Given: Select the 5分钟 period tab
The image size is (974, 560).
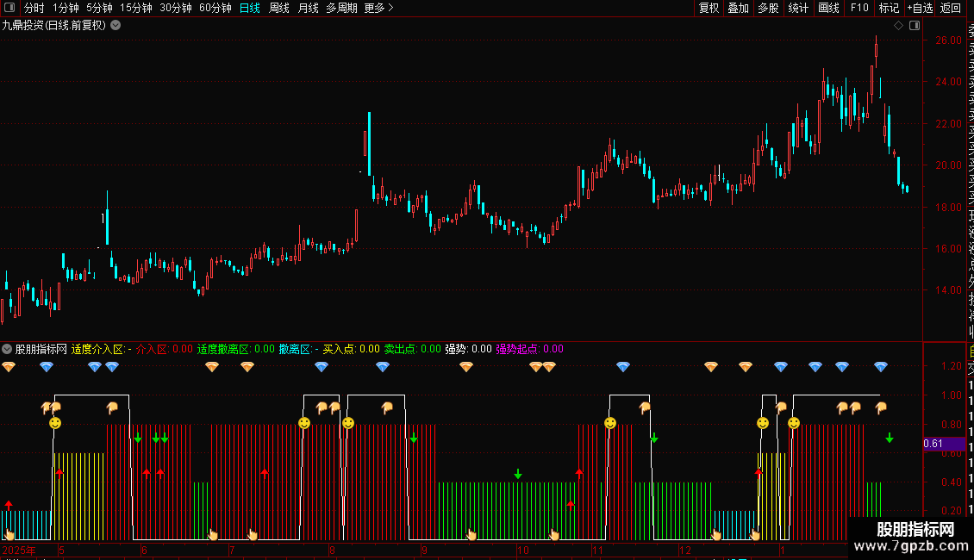Looking at the screenshot, I should tap(99, 8).
